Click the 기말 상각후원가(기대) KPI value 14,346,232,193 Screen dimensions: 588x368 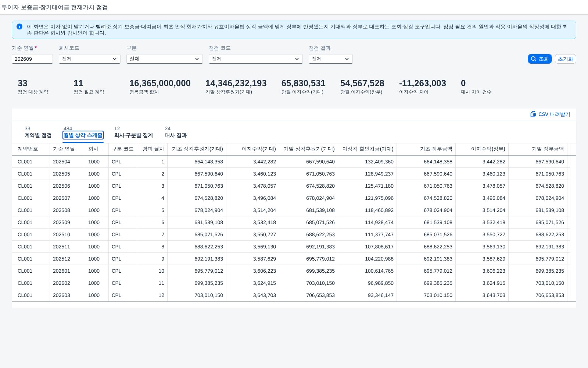click(x=236, y=83)
